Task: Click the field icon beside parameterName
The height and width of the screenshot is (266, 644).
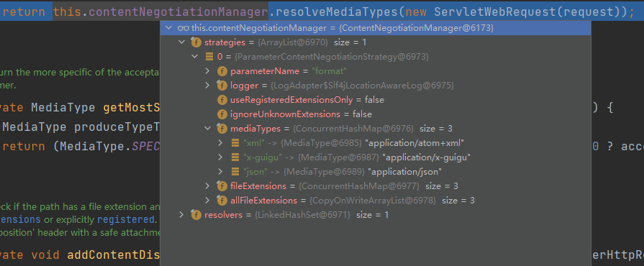Action: click(x=222, y=71)
